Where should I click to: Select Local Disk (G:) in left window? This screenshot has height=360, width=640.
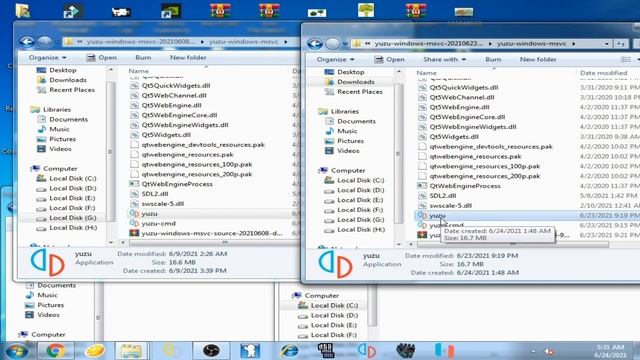click(73, 218)
